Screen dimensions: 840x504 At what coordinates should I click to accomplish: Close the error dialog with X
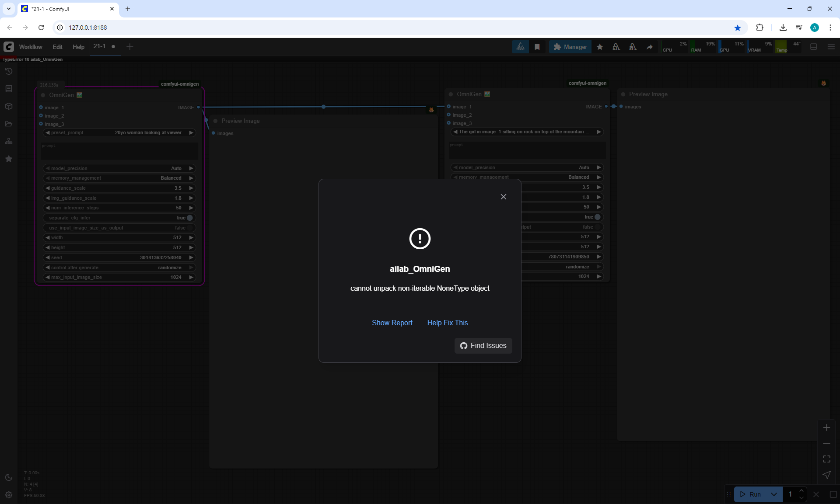[504, 197]
